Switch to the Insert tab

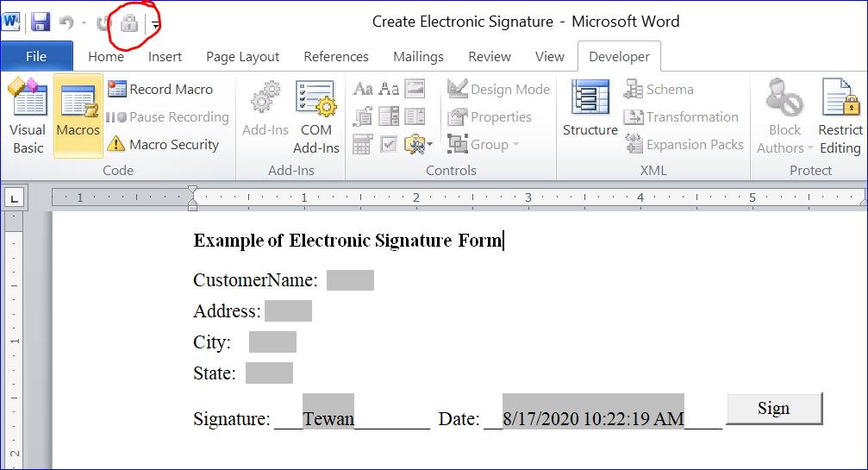(165, 56)
